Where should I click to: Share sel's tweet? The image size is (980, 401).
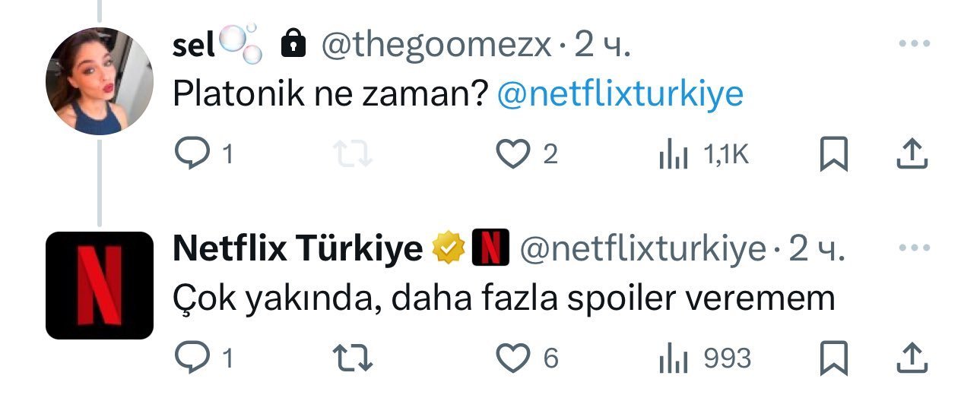(x=912, y=154)
